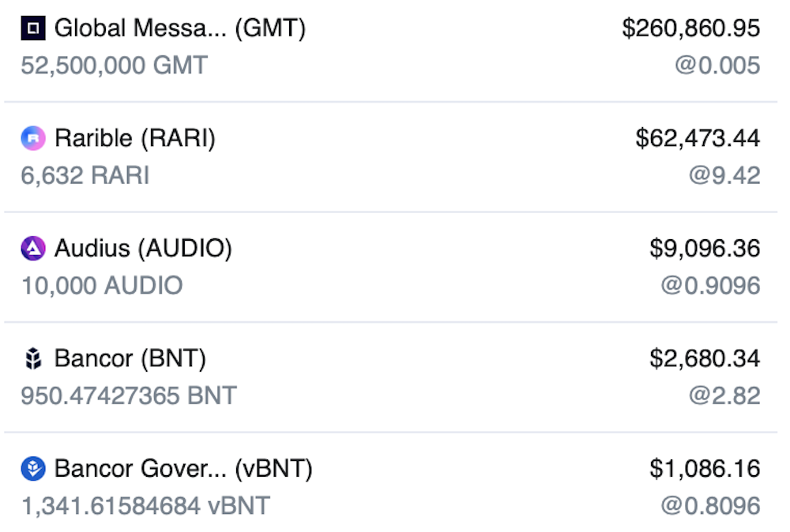790x532 pixels.
Task: Open the Global Messa... (GMT) token entry
Action: 180,28
